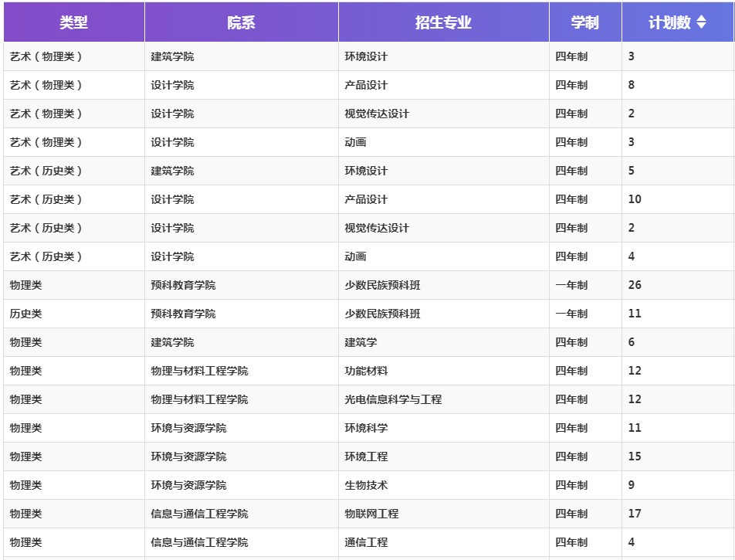Screen dimensions: 735x560
Task: Click the 招生专业 column header
Action: click(x=443, y=22)
